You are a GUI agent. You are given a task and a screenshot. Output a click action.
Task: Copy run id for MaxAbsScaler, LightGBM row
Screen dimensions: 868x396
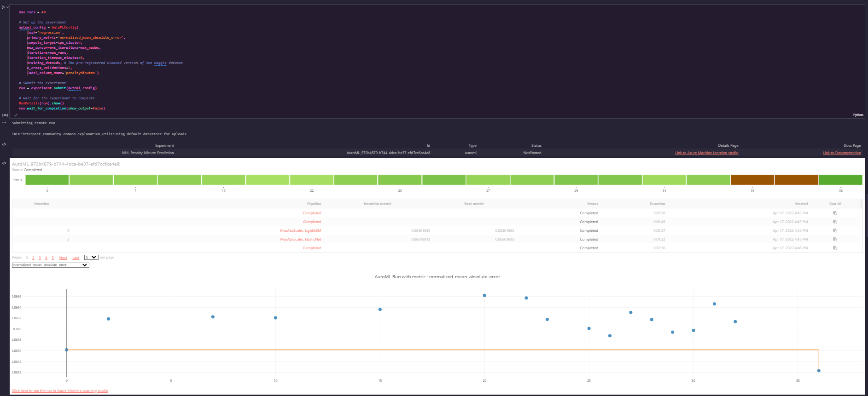click(x=835, y=230)
